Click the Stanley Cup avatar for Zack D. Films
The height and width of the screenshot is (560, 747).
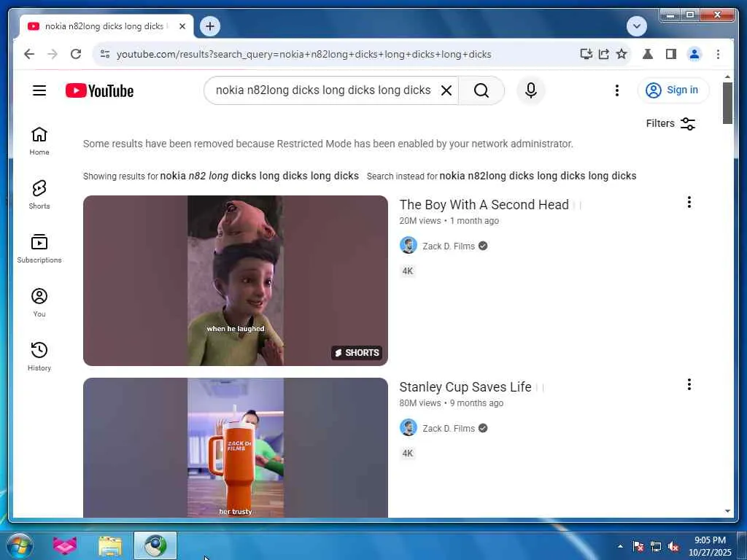point(409,428)
